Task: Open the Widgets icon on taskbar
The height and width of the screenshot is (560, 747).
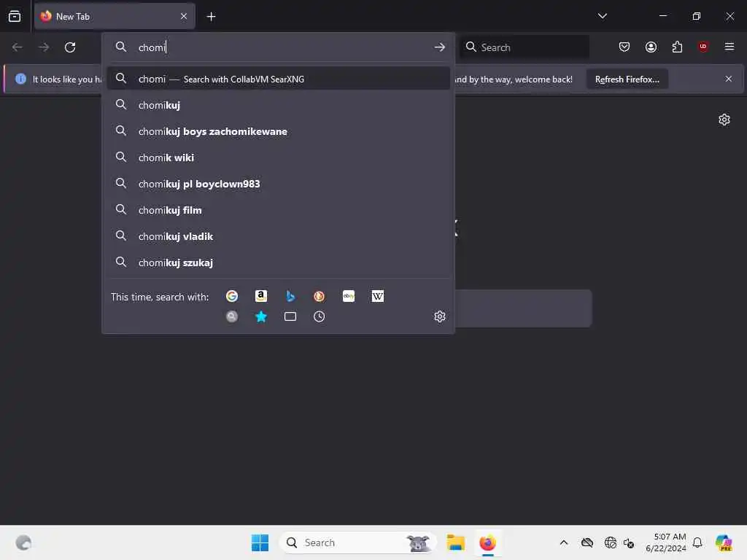Action: pos(23,542)
